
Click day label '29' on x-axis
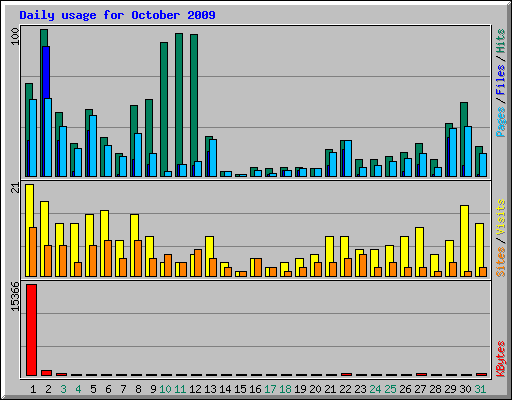(450, 389)
